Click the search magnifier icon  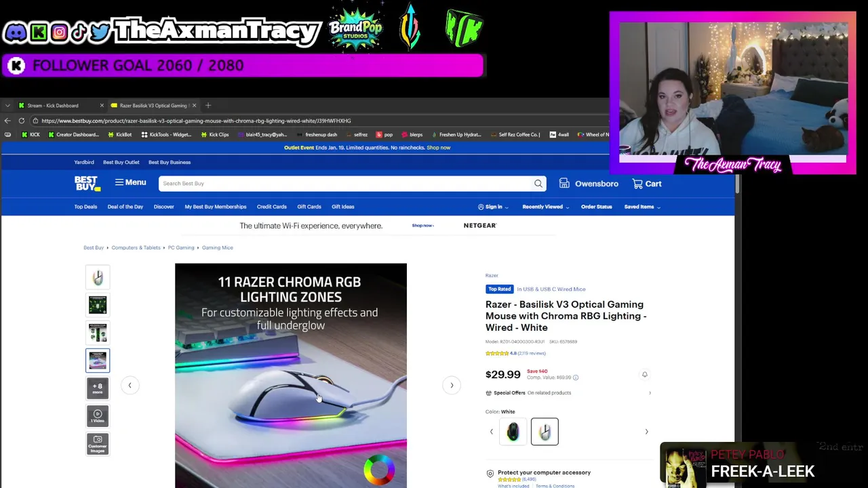click(x=538, y=183)
